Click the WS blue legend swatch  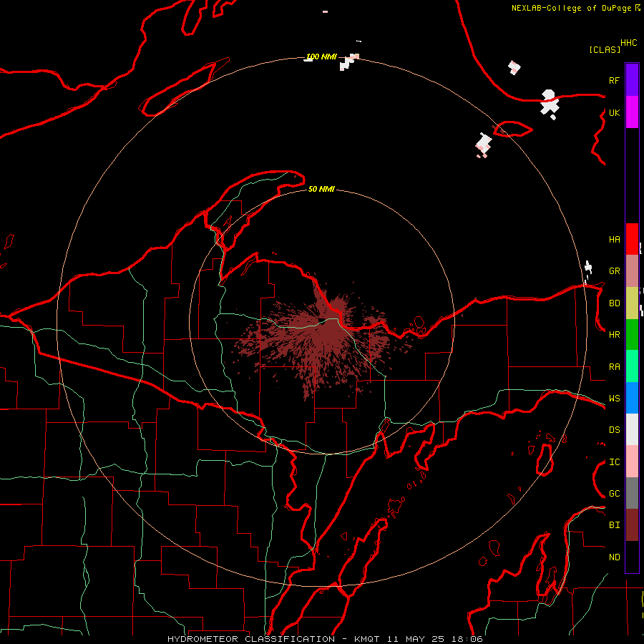pos(632,398)
